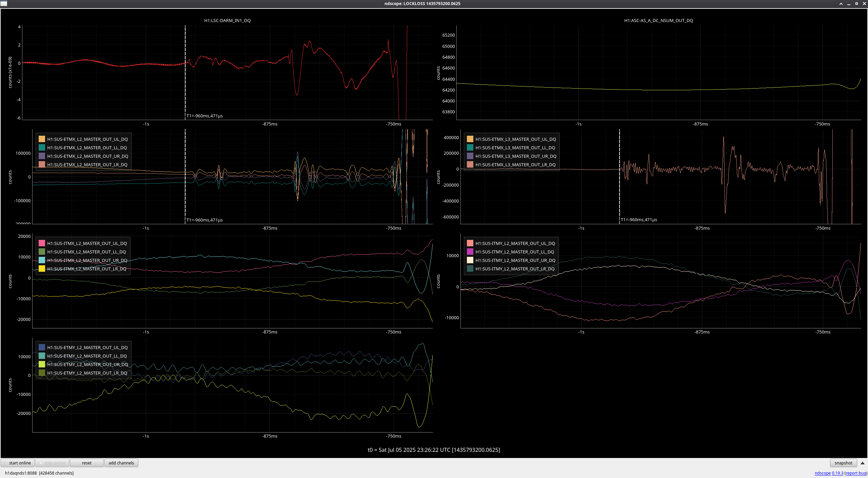Select H1:SUS-ETMX_L2_MASTER_OUT_UL_DQ legend label

(87, 139)
